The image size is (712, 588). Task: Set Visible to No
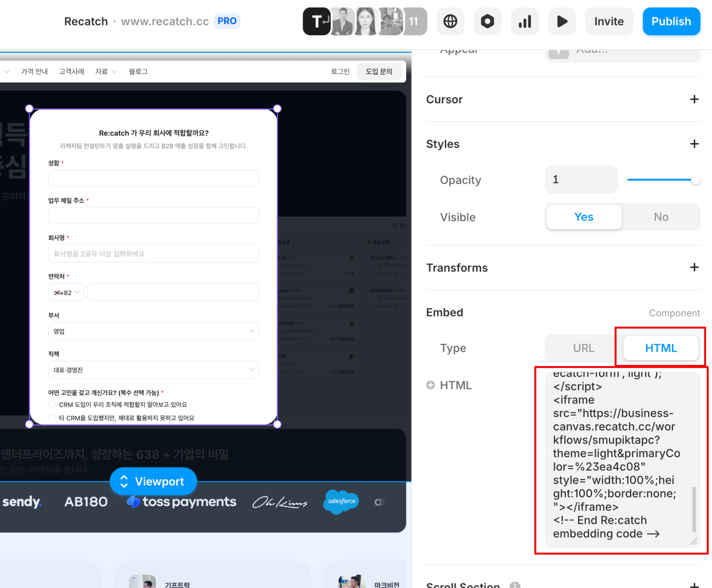click(661, 217)
